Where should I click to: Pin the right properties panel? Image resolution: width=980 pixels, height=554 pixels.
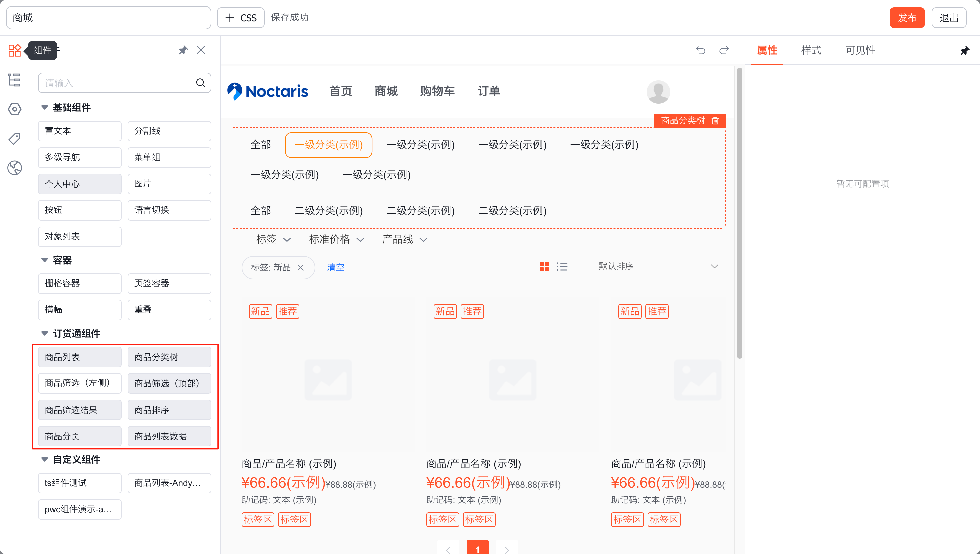click(964, 51)
